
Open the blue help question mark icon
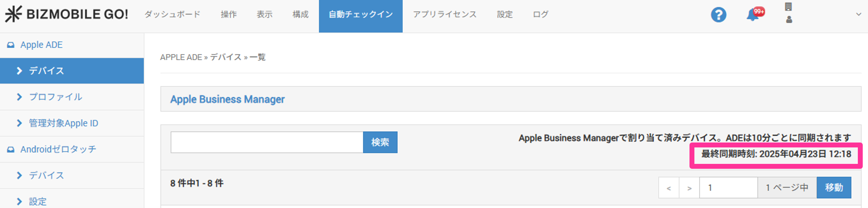pos(718,15)
